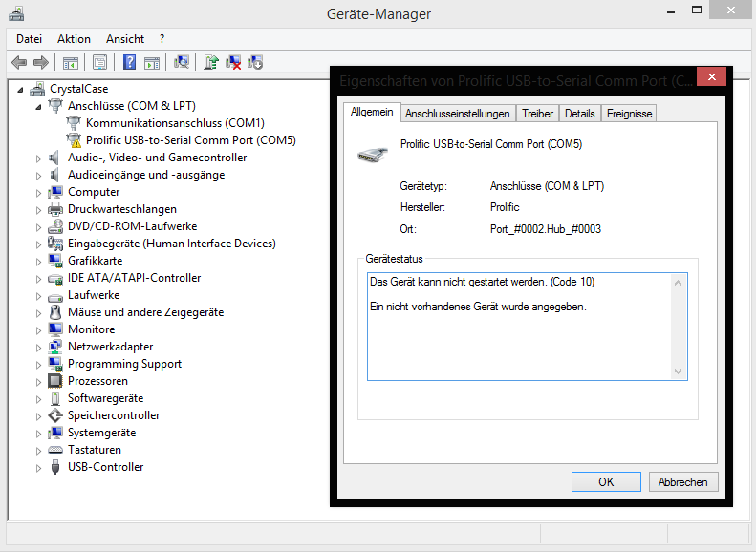Confirm the dialog with OK
The image size is (756, 552).
point(606,482)
